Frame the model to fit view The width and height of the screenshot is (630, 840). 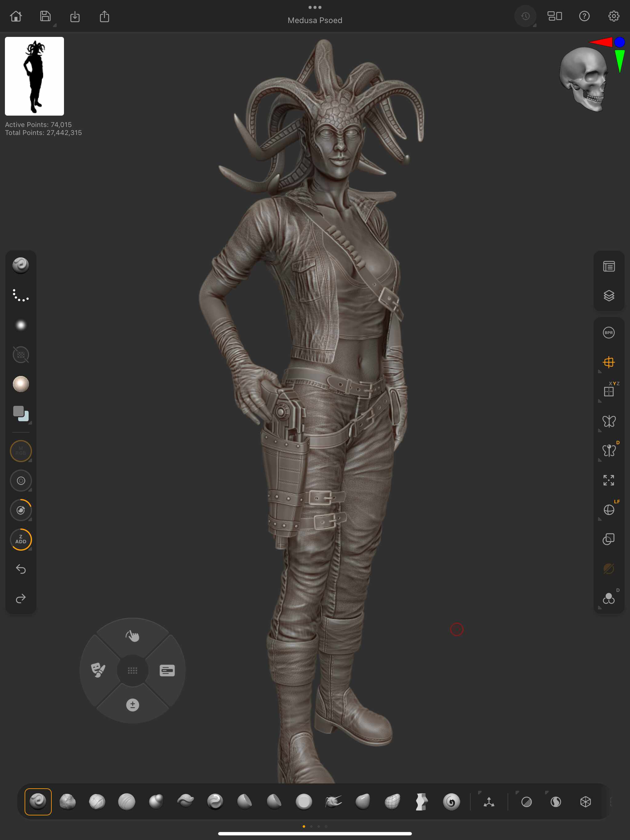[609, 480]
